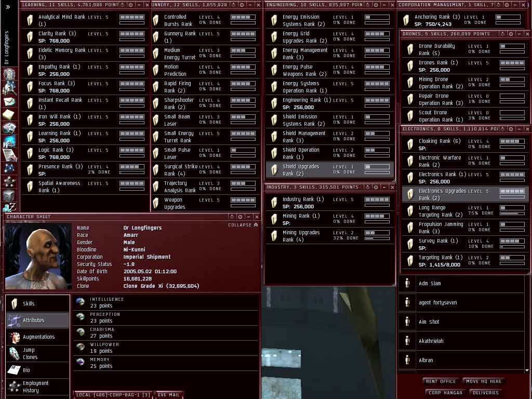Click the Intelligence attribute icon
532x399 pixels.
pyautogui.click(x=81, y=302)
